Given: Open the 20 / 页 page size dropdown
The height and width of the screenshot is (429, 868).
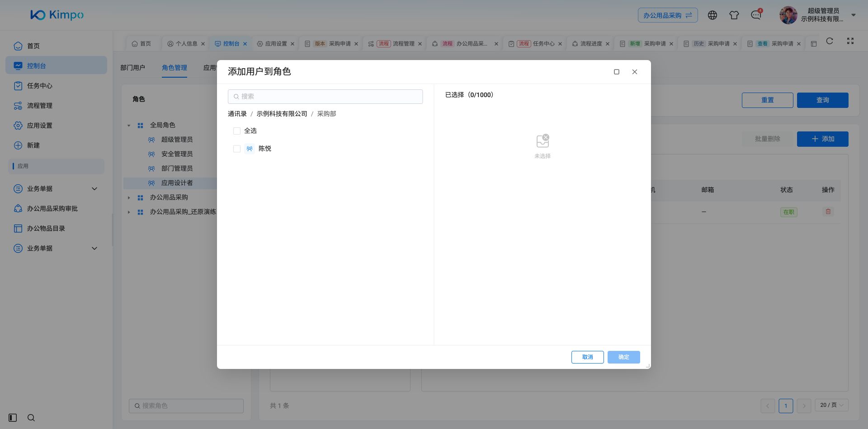Looking at the screenshot, I should (832, 405).
